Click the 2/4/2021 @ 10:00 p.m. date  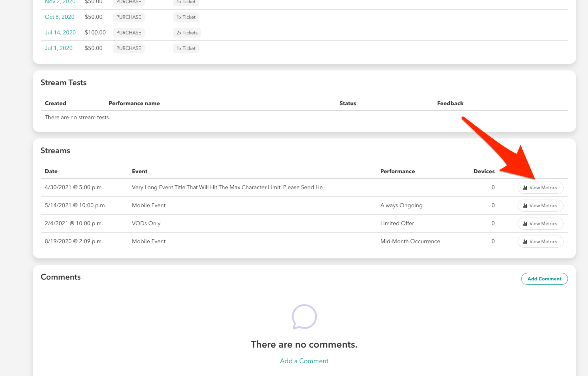74,223
